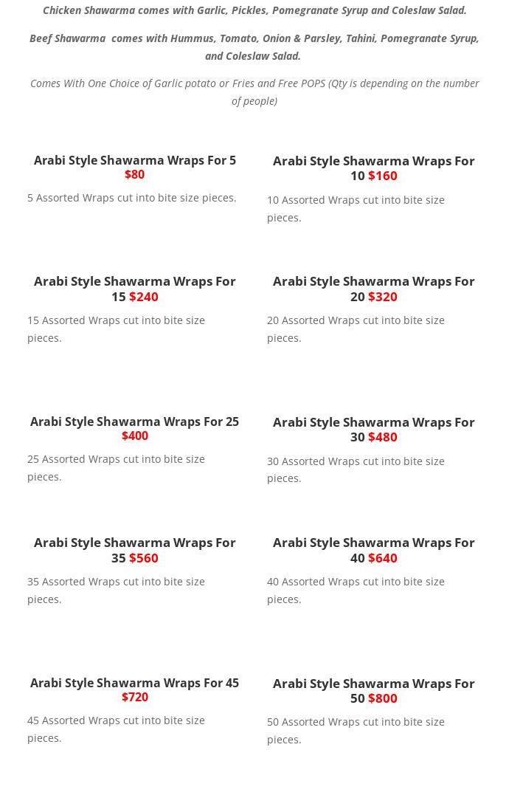
Task: Click the 5 Assorted Wraps description
Action: coord(132,198)
